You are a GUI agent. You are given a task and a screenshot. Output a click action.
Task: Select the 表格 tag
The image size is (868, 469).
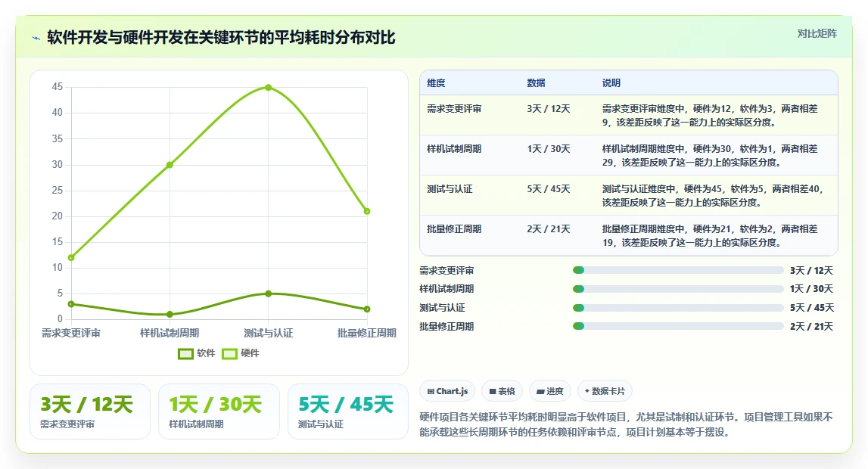pos(502,391)
